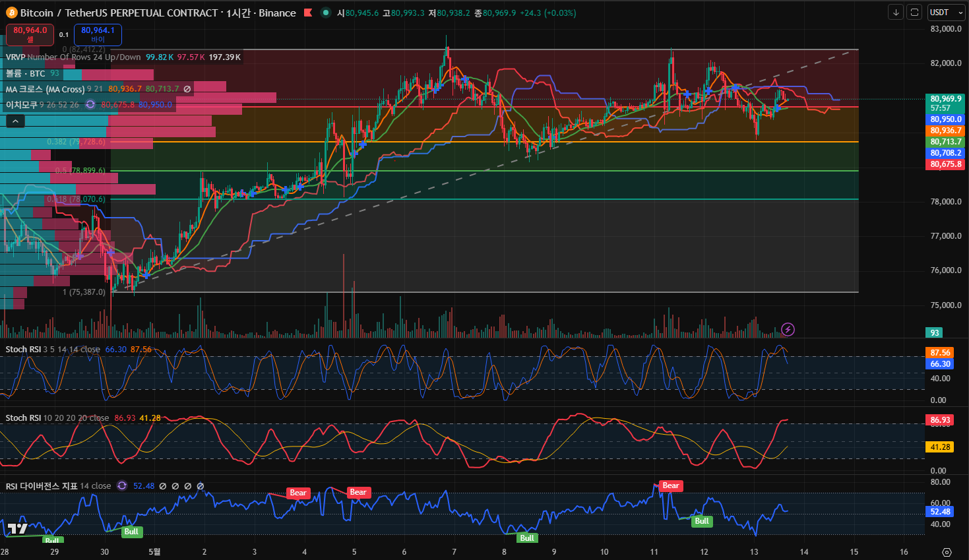Select the Stoch RSI 3 5 14 14 legend
969x560 pixels.
(78, 350)
